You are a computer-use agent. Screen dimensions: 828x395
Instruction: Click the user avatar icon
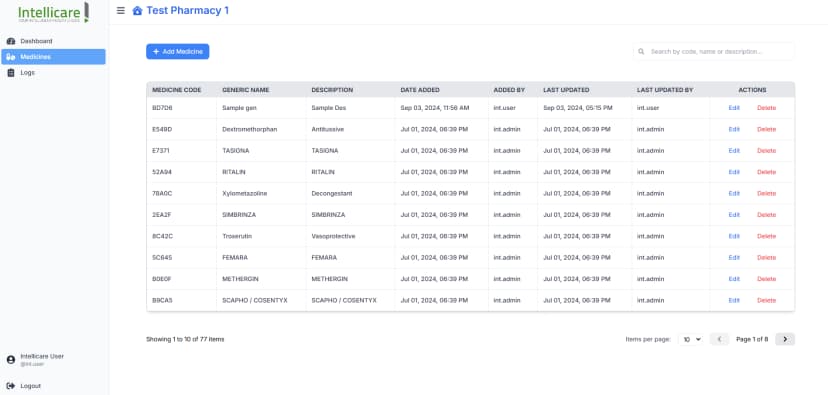click(x=11, y=360)
